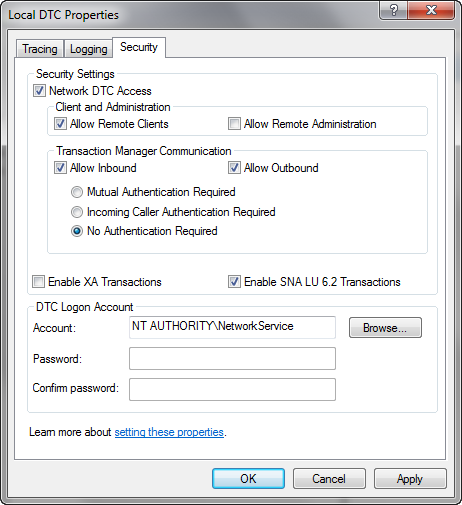Click the Browse button for account
Screen dimensions: 462x505
click(x=385, y=328)
